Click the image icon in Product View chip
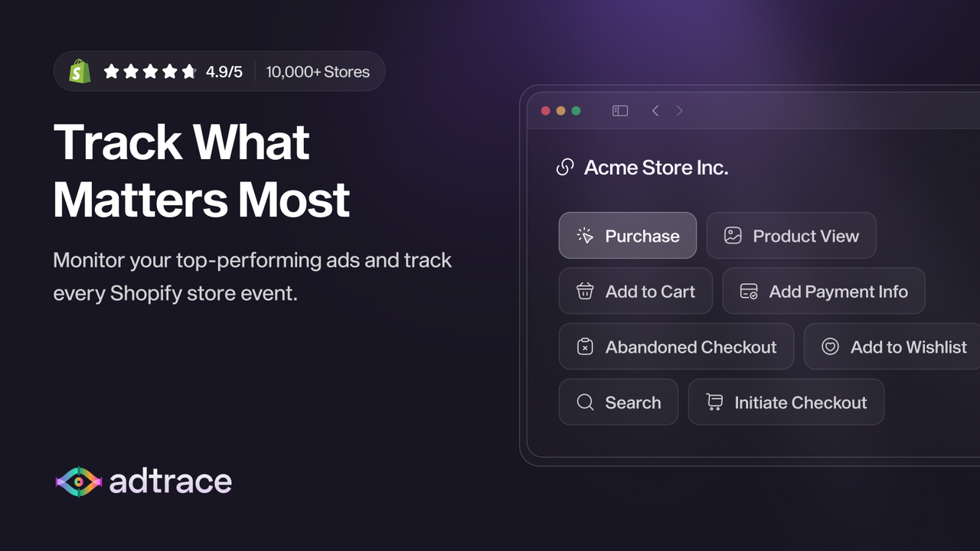 (733, 236)
